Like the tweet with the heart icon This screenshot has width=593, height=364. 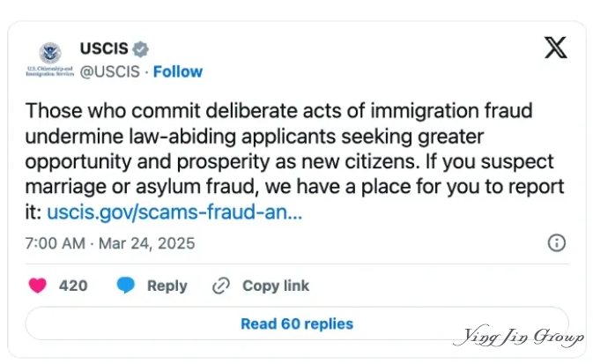point(37,286)
